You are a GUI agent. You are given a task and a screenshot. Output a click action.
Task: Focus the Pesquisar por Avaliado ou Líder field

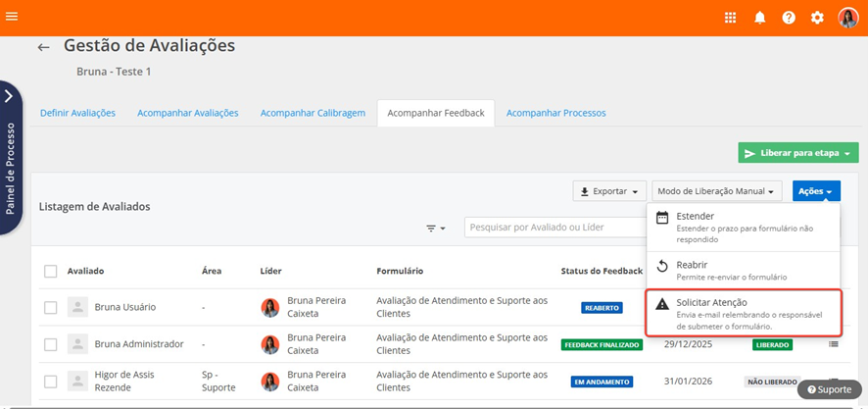coord(555,228)
